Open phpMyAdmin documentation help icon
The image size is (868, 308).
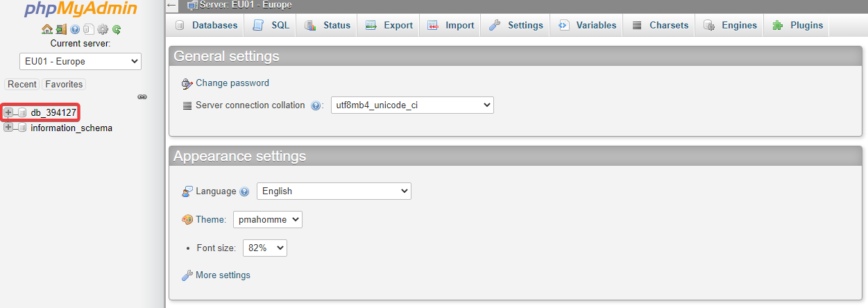pos(75,29)
